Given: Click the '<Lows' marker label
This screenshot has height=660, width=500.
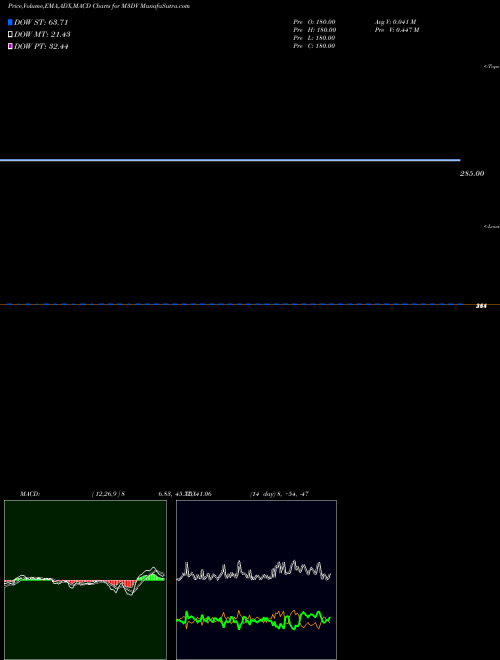Looking at the screenshot, I should (492, 226).
